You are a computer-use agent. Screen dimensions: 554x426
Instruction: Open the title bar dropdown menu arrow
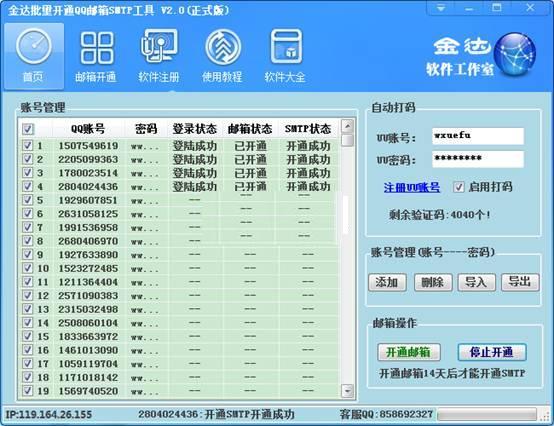[441, 8]
